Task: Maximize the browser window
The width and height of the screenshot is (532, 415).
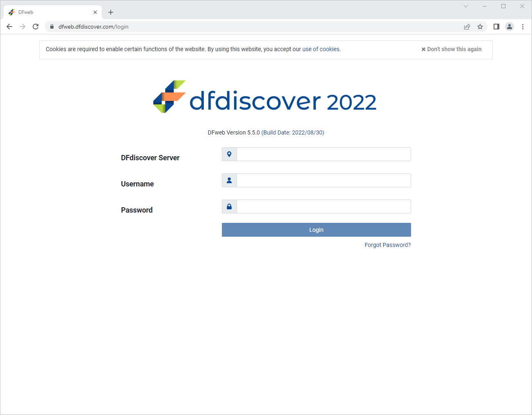Action: pyautogui.click(x=503, y=6)
